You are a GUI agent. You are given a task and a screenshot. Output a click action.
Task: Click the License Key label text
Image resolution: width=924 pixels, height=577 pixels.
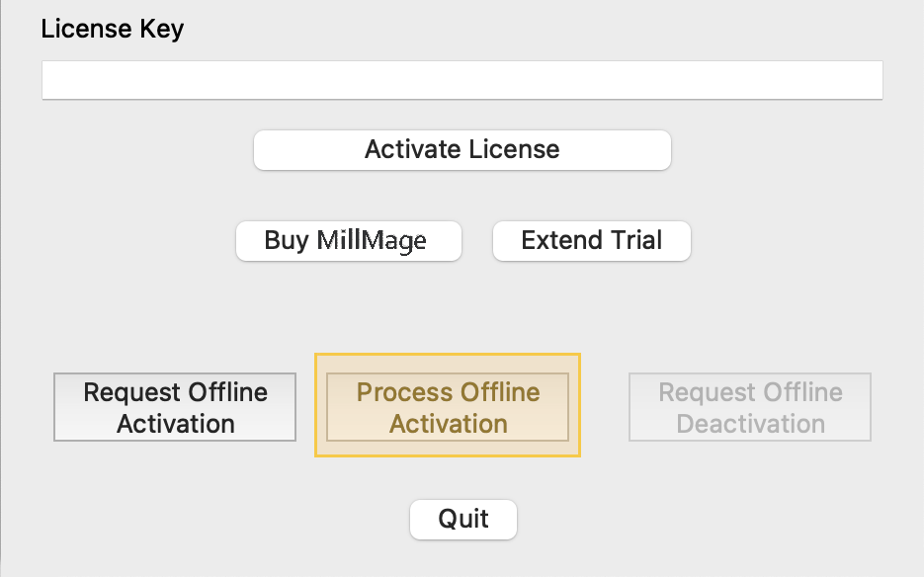tap(112, 29)
